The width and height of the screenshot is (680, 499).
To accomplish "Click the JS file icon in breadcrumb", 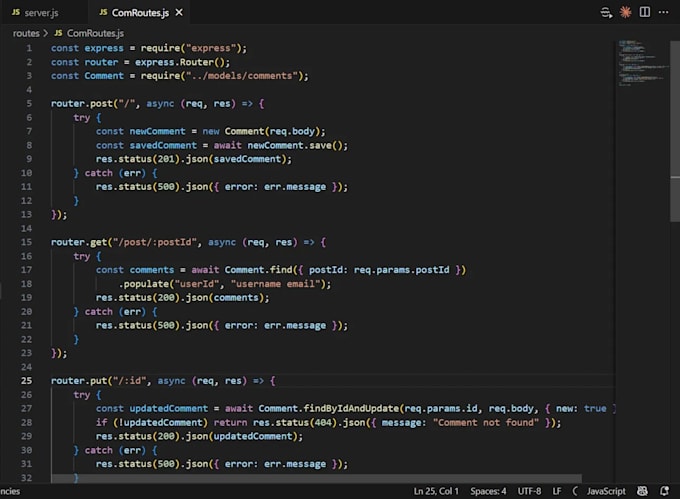I will (58, 33).
